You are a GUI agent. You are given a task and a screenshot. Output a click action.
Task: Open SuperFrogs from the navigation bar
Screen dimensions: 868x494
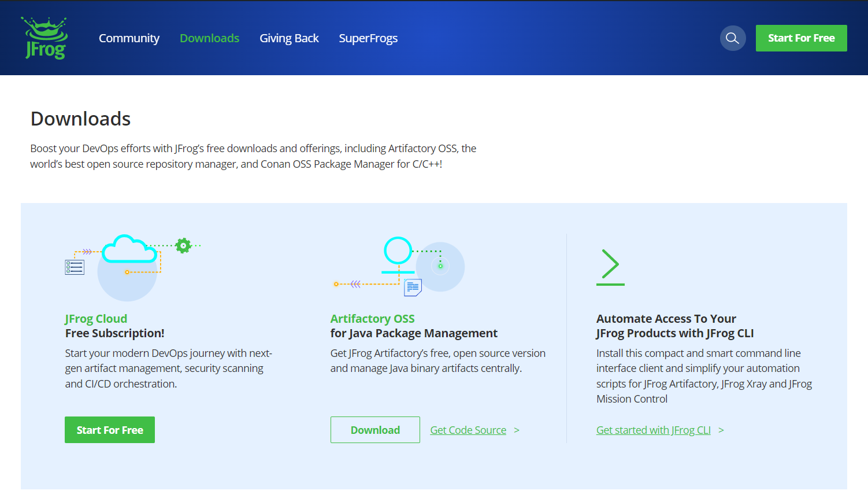click(x=368, y=38)
